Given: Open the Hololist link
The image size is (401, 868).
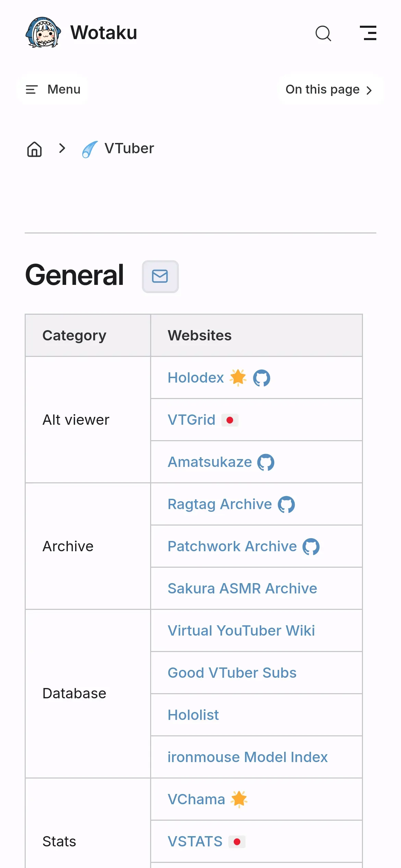Looking at the screenshot, I should tap(193, 715).
